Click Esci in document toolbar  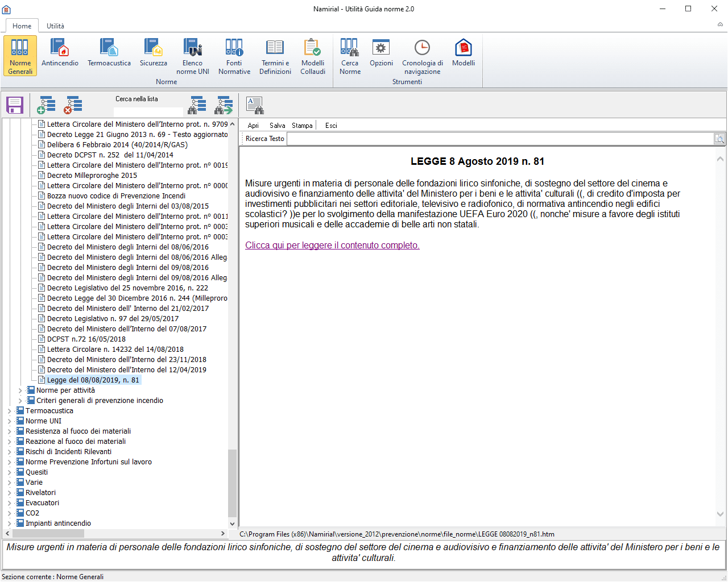pos(331,126)
